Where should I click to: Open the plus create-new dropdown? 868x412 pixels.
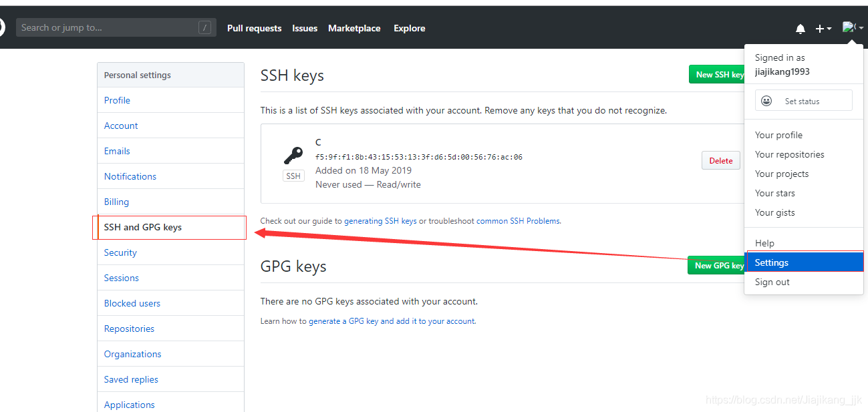pos(823,29)
